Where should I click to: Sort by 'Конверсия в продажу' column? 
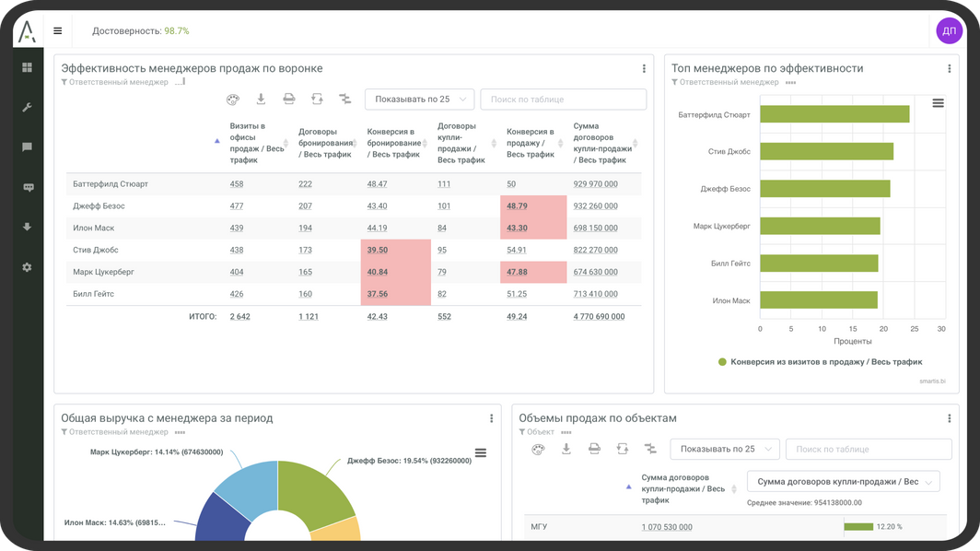[x=532, y=143]
